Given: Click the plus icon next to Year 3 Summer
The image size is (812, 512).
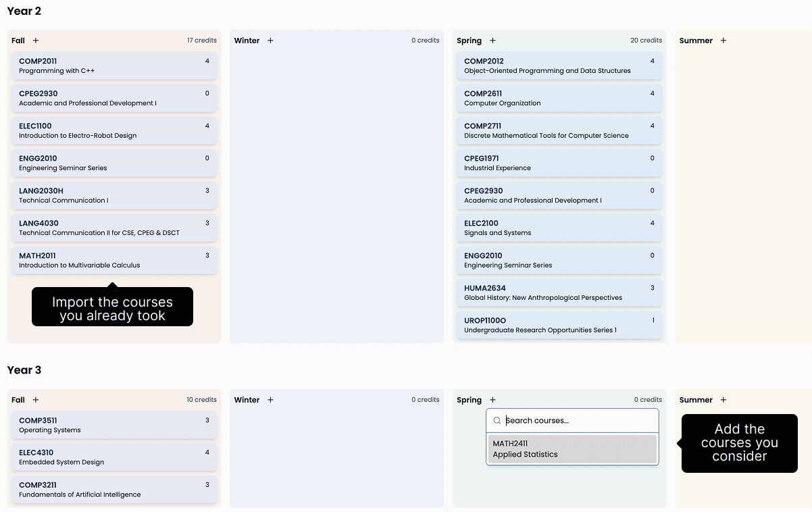Looking at the screenshot, I should (723, 400).
